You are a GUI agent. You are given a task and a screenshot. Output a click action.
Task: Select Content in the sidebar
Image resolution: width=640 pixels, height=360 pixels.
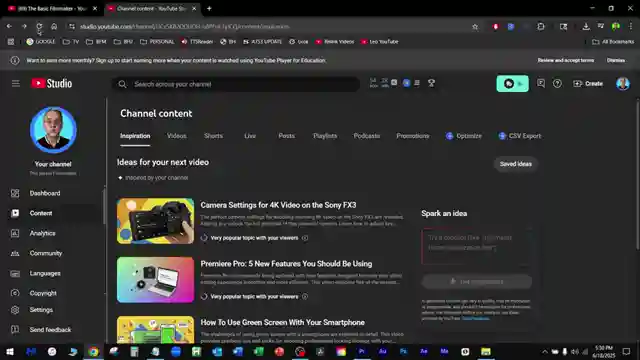(x=41, y=213)
